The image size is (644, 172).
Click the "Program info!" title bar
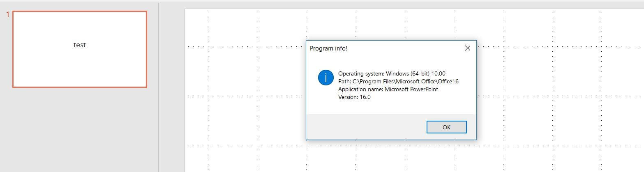click(370, 48)
